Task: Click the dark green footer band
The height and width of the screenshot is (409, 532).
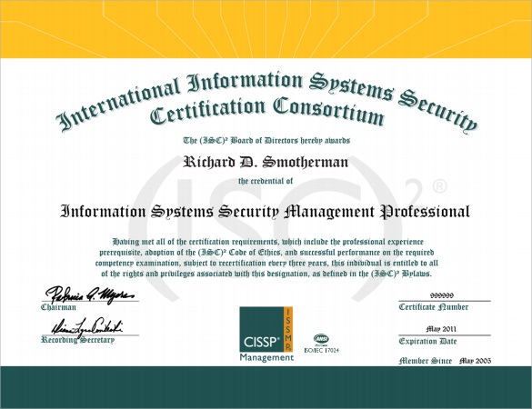Action: click(x=266, y=387)
